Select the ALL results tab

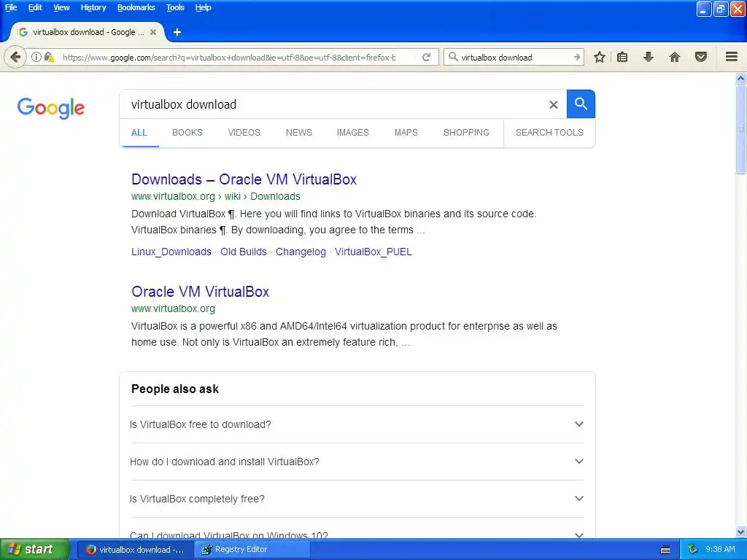coord(139,133)
